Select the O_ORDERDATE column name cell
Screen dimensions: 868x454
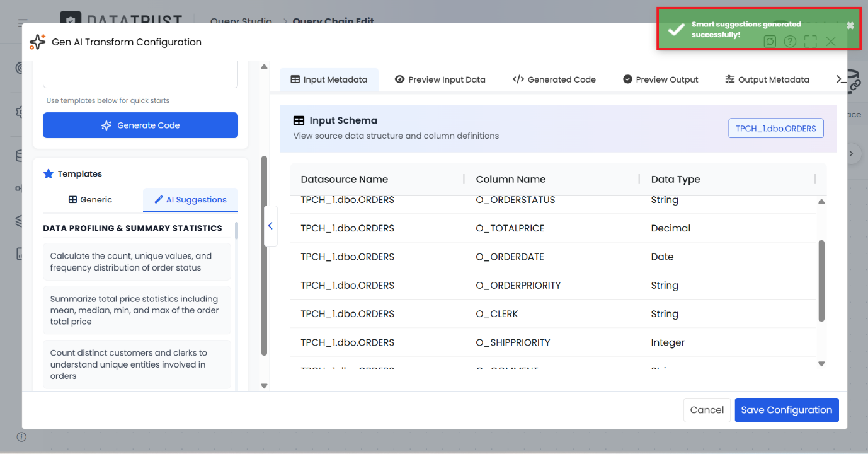(510, 257)
